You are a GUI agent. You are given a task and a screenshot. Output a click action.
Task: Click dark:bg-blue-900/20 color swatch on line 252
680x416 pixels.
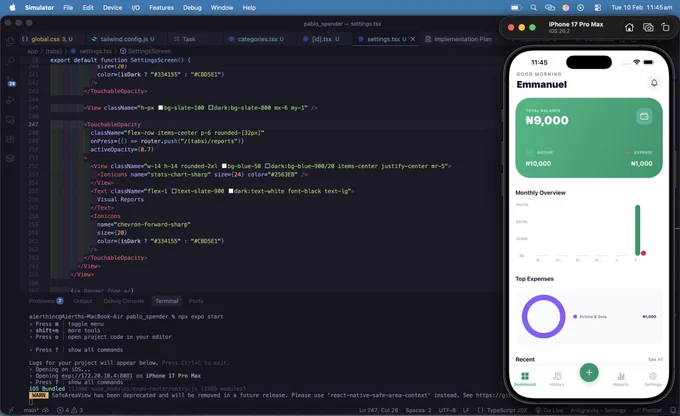[x=268, y=166]
